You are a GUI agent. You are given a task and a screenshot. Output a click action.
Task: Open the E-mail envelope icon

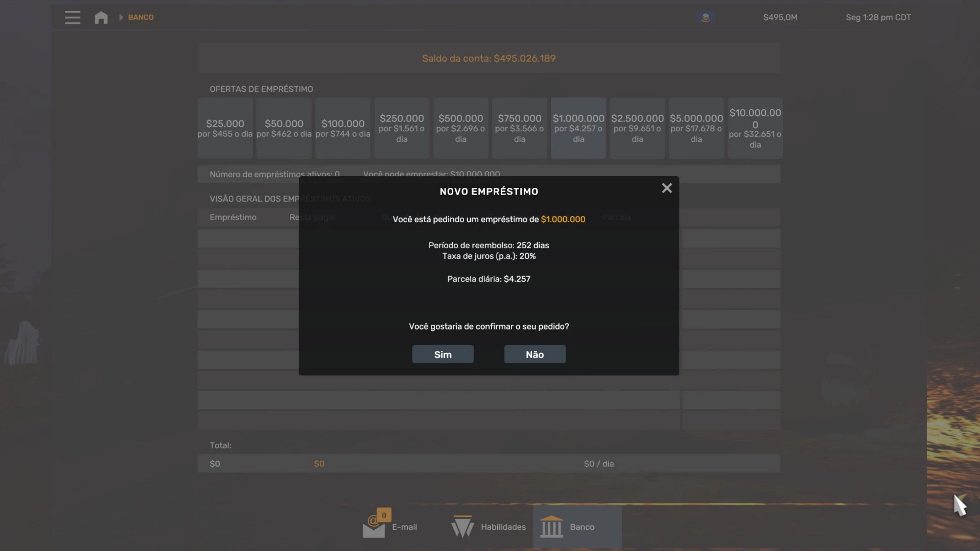point(374,527)
